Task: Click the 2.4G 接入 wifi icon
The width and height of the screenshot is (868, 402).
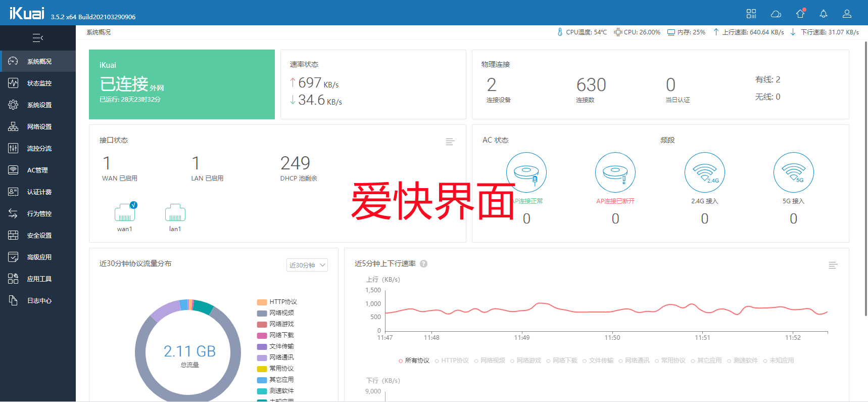Action: click(x=705, y=172)
